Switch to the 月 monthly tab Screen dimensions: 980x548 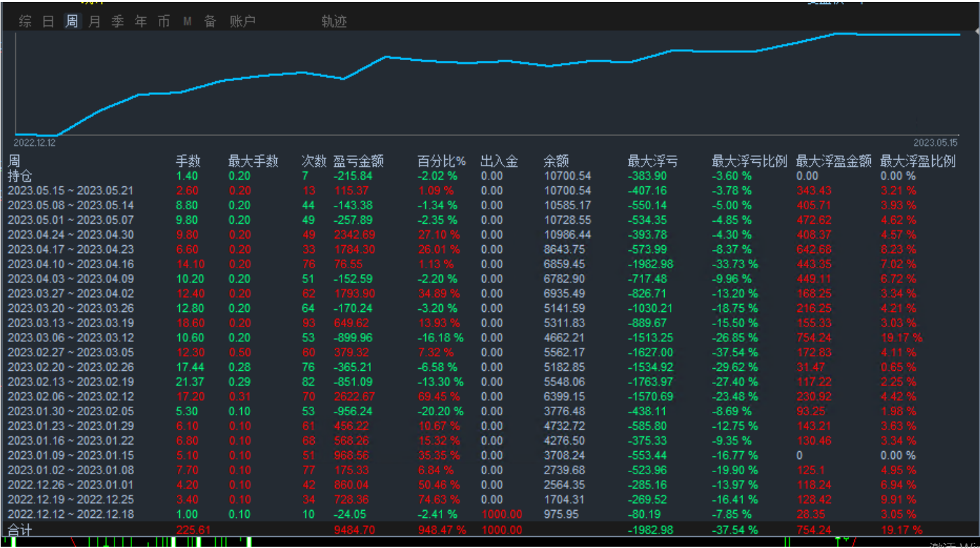pyautogui.click(x=94, y=21)
